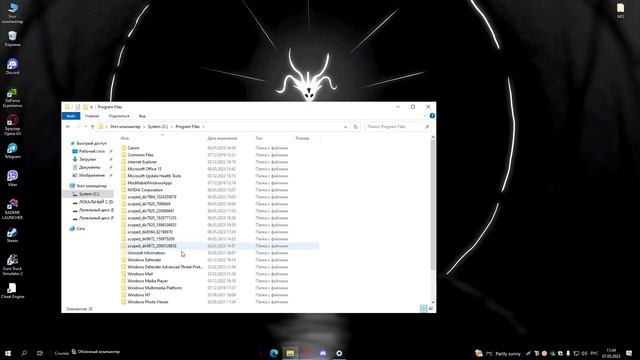The height and width of the screenshot is (360, 640).
Task: Open the Settings gear on taskbar
Action: coord(339,353)
